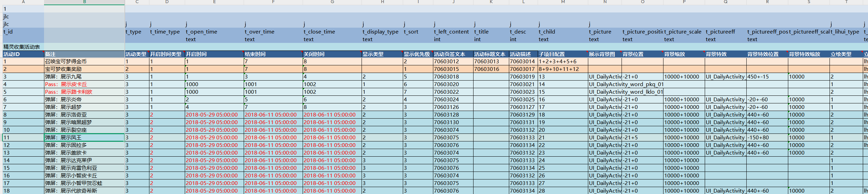Select UI_DailyActivity_word_pkq_01 cell
The height and width of the screenshot is (194, 868).
(x=625, y=84)
